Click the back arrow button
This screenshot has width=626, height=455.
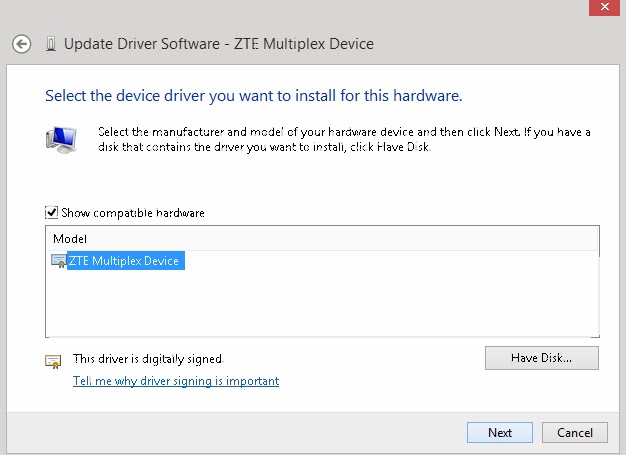[x=22, y=44]
